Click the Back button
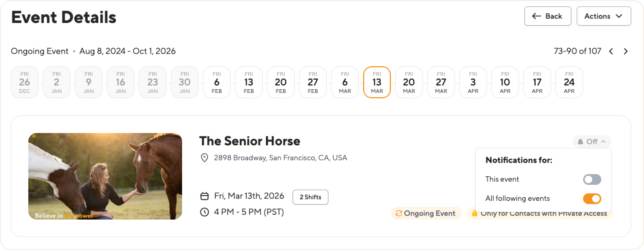The height and width of the screenshot is (250, 644). [x=547, y=16]
